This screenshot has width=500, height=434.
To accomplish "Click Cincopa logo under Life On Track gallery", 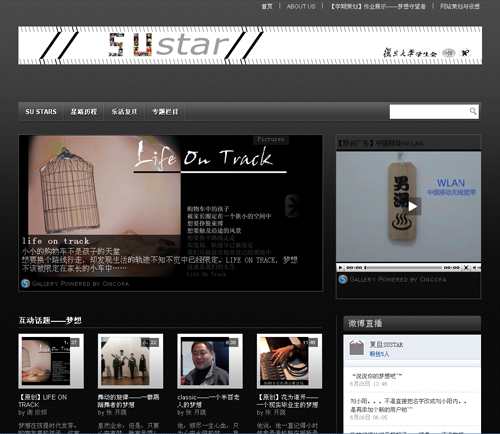I will coord(26,284).
